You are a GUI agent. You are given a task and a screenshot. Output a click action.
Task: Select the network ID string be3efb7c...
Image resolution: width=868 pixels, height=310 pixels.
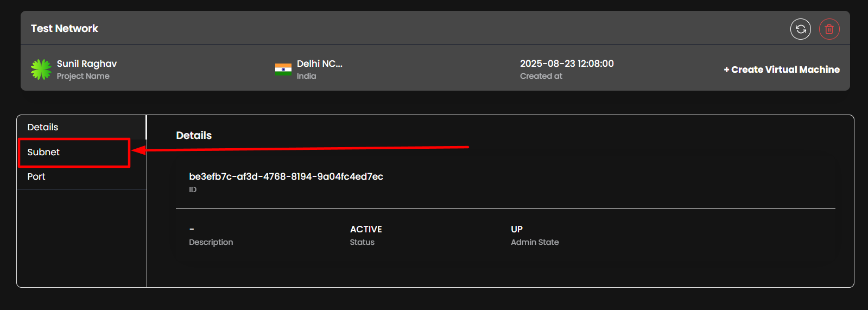coord(286,176)
